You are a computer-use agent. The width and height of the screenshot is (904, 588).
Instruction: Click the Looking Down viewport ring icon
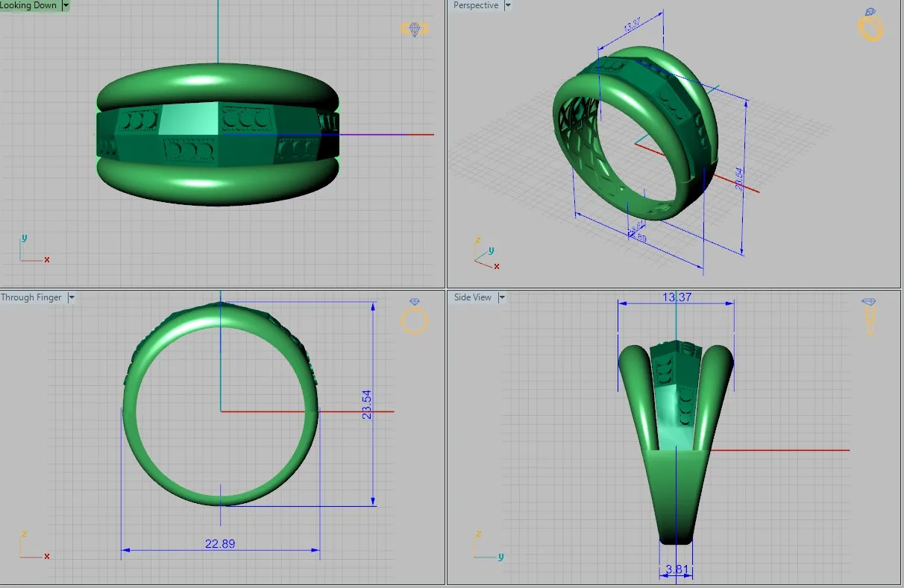(x=414, y=29)
